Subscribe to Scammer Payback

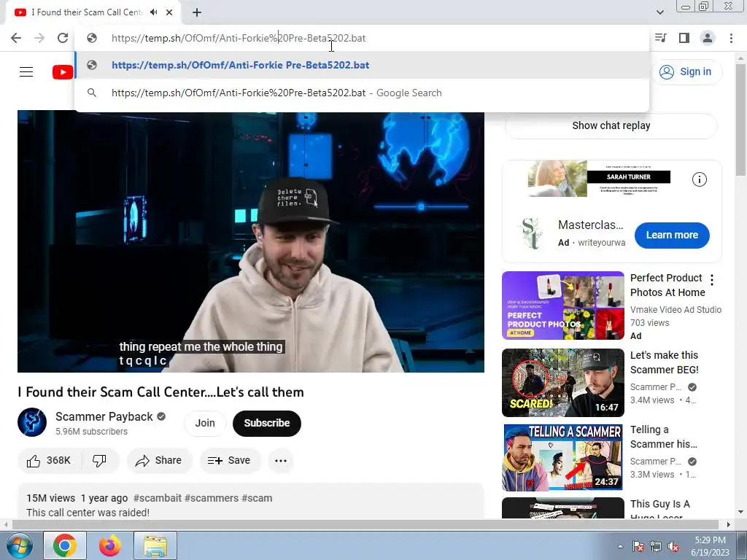267,423
